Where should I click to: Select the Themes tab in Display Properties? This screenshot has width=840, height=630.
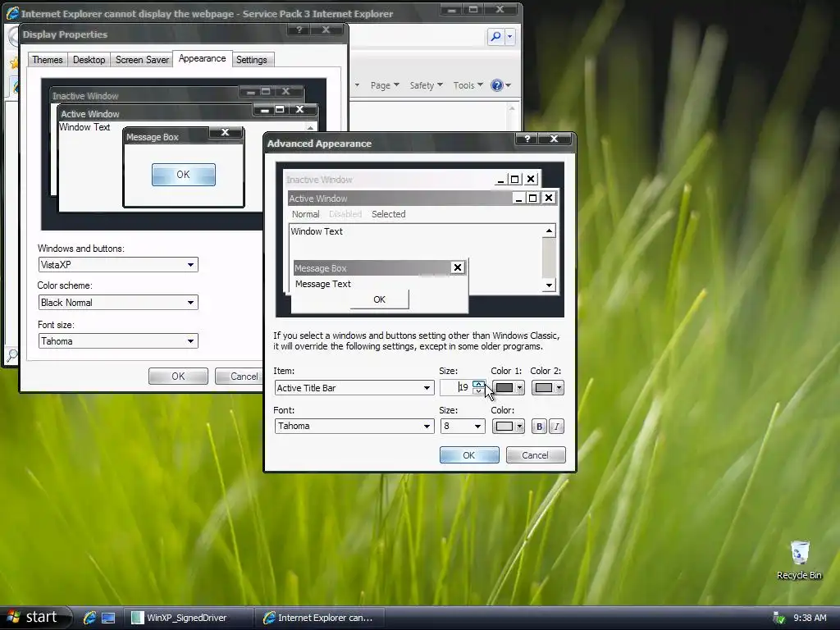[x=47, y=59]
